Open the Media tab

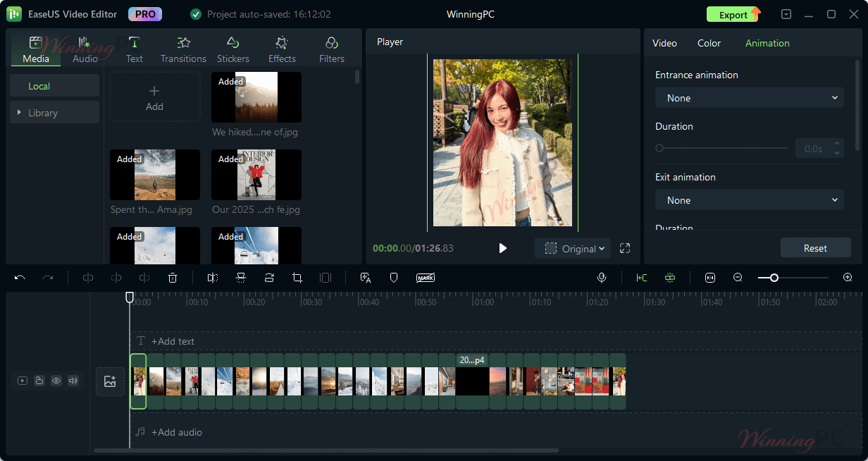pos(36,49)
